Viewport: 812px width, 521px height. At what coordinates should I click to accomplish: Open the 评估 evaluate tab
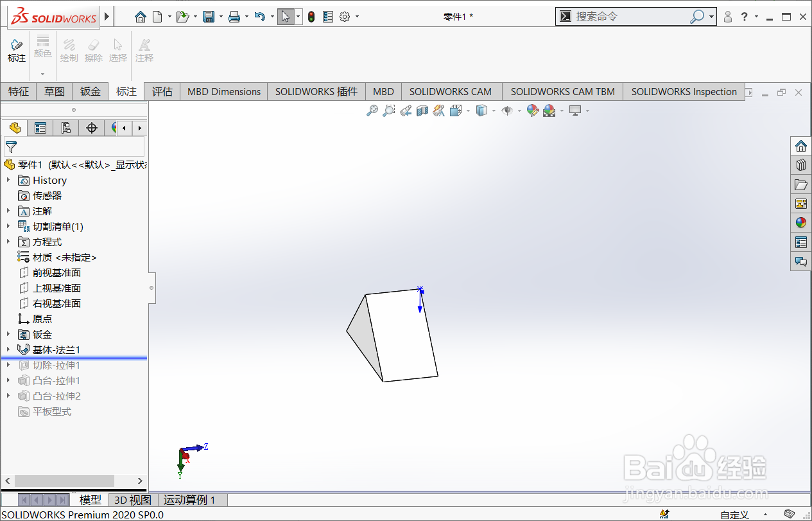[162, 92]
